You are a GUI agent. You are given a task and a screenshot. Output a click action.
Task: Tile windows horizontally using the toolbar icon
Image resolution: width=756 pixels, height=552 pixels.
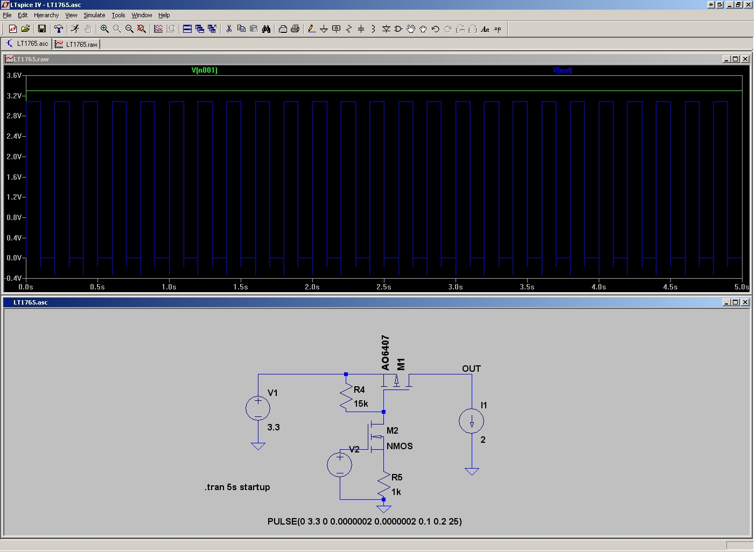point(187,29)
